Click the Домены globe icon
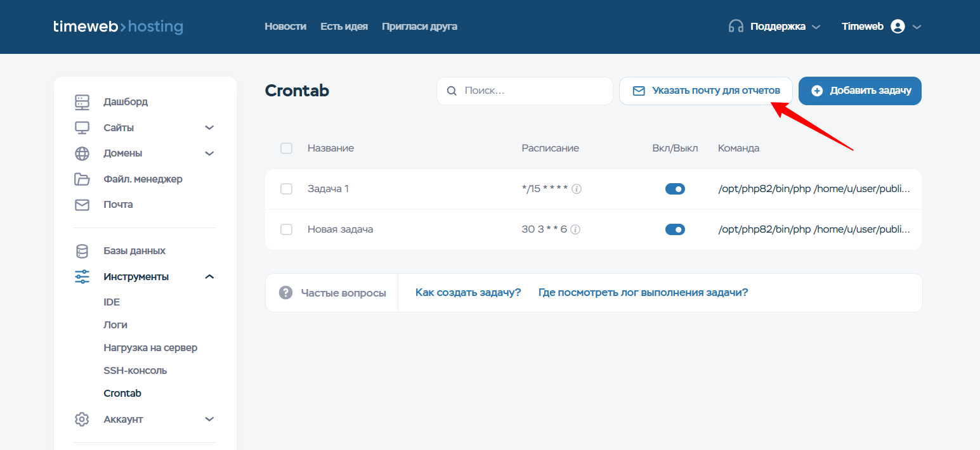The width and height of the screenshot is (980, 450). point(82,153)
